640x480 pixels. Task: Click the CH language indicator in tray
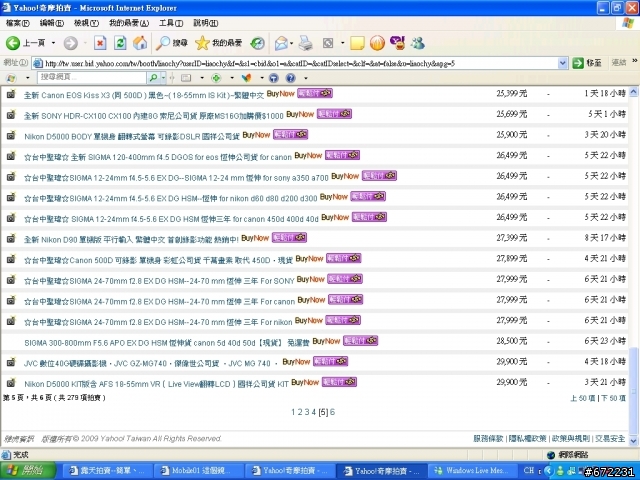point(529,470)
